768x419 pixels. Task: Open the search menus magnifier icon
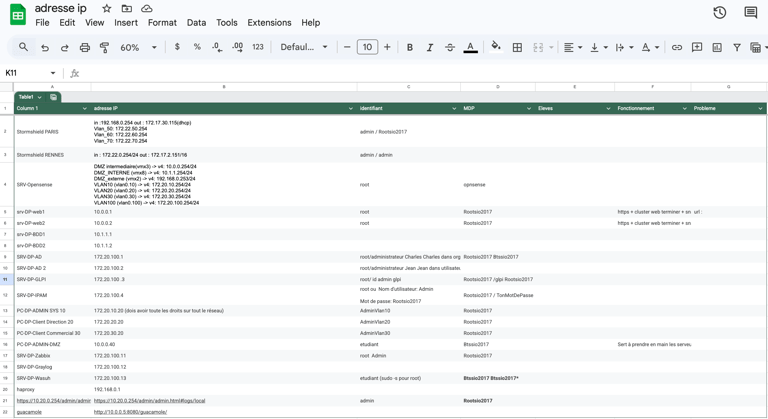coord(23,47)
